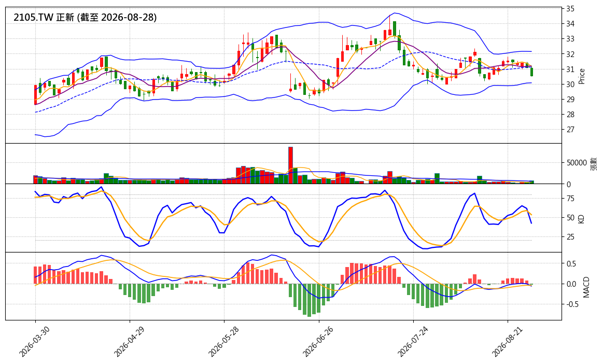This screenshot has height=364, width=603.
Task: Click the price tick 31
Action: (570, 69)
